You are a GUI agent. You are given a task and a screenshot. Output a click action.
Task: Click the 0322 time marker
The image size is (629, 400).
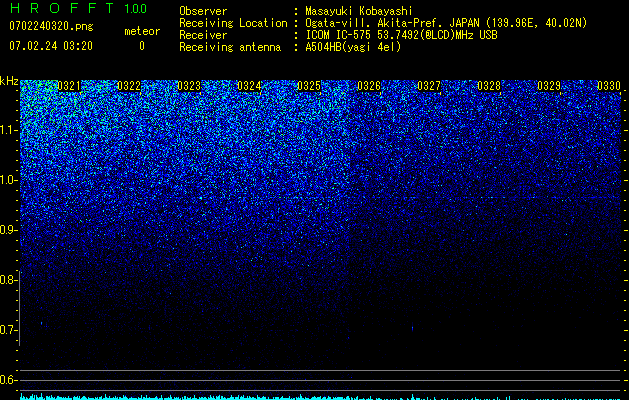pos(129,86)
